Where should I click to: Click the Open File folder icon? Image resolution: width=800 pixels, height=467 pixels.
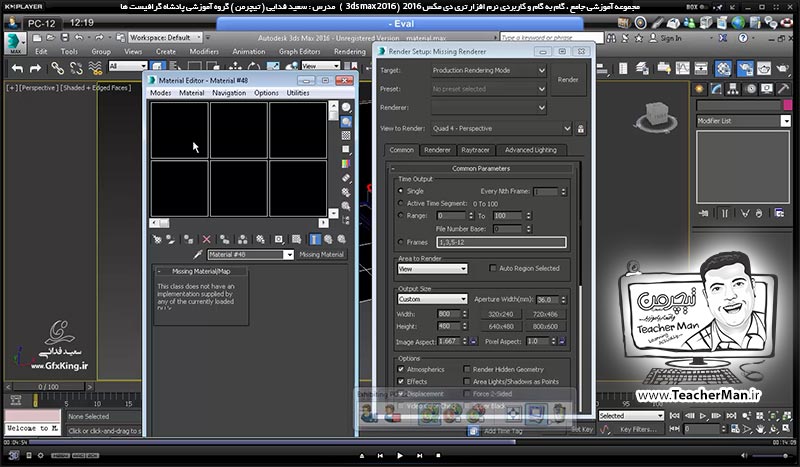(x=51, y=38)
